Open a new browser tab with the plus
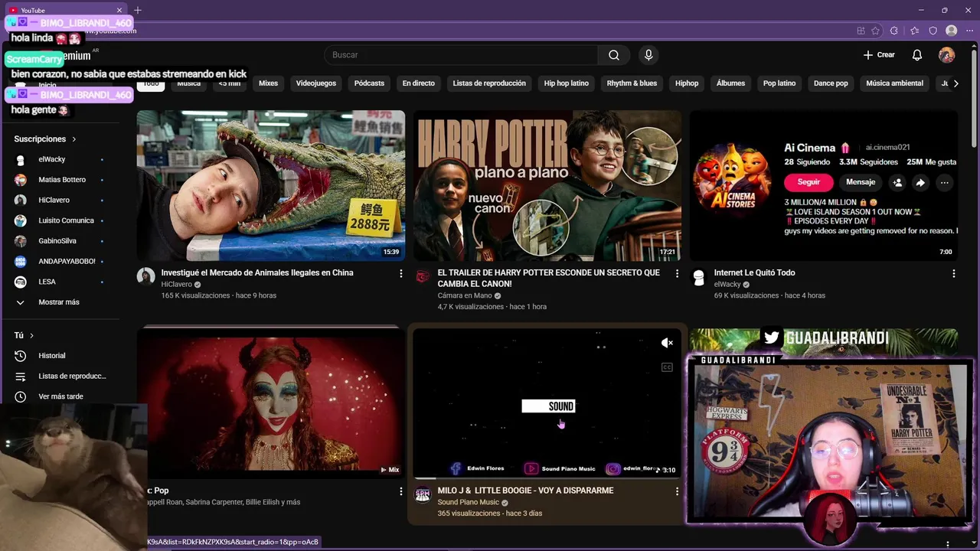Screen dimensions: 980x551 (x=138, y=10)
